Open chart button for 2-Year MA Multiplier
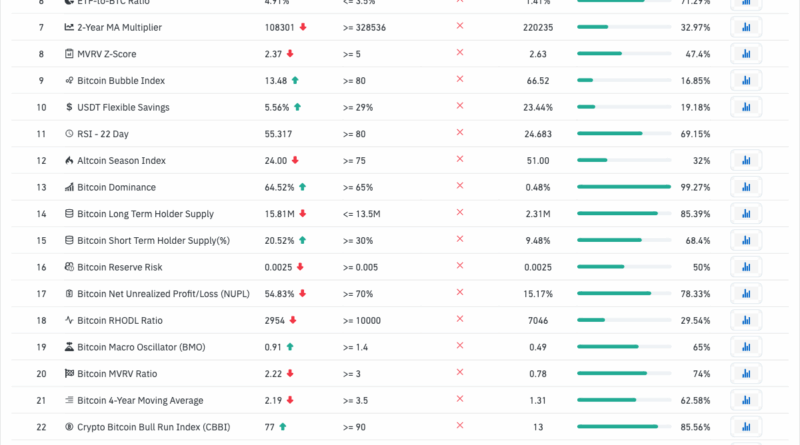 pos(746,27)
